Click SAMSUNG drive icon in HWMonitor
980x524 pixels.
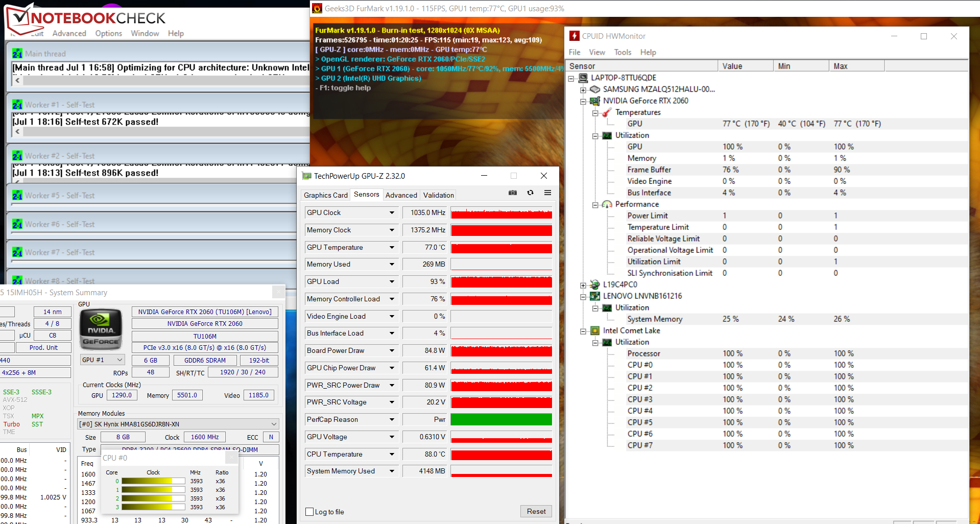click(x=595, y=89)
